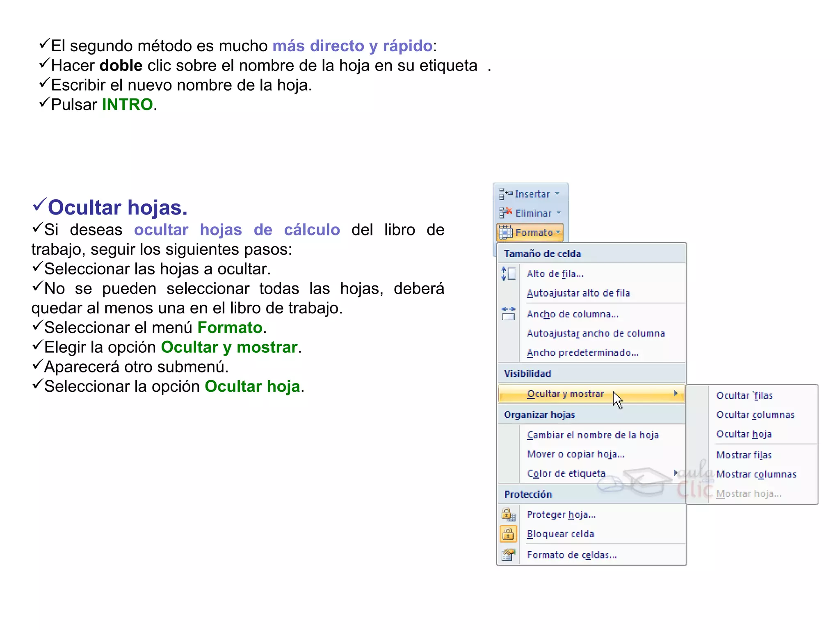Click the Formato grid icon

pos(506,232)
